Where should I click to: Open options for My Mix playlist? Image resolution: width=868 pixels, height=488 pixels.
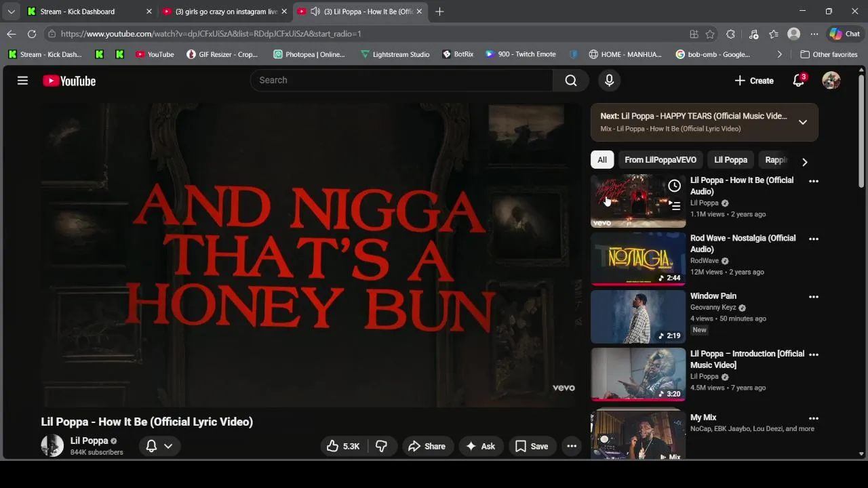point(814,418)
